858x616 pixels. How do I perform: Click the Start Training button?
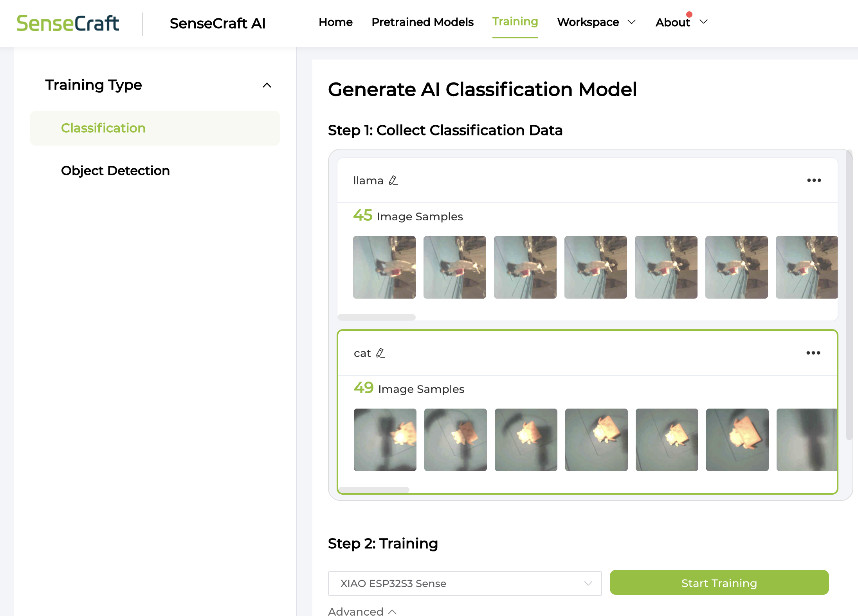(x=719, y=583)
